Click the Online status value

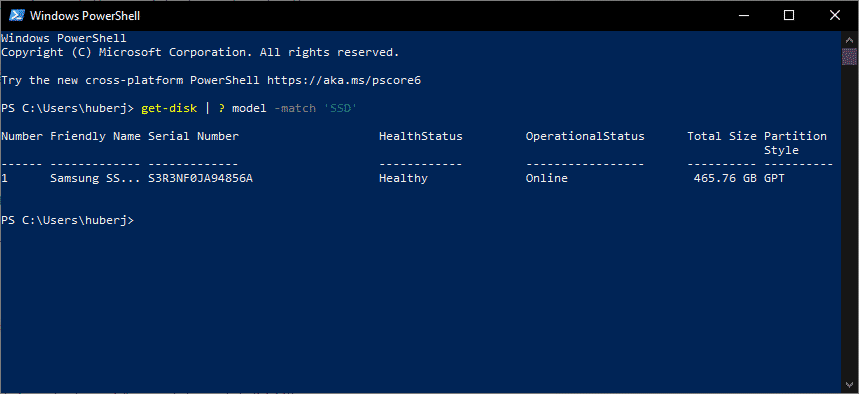547,178
